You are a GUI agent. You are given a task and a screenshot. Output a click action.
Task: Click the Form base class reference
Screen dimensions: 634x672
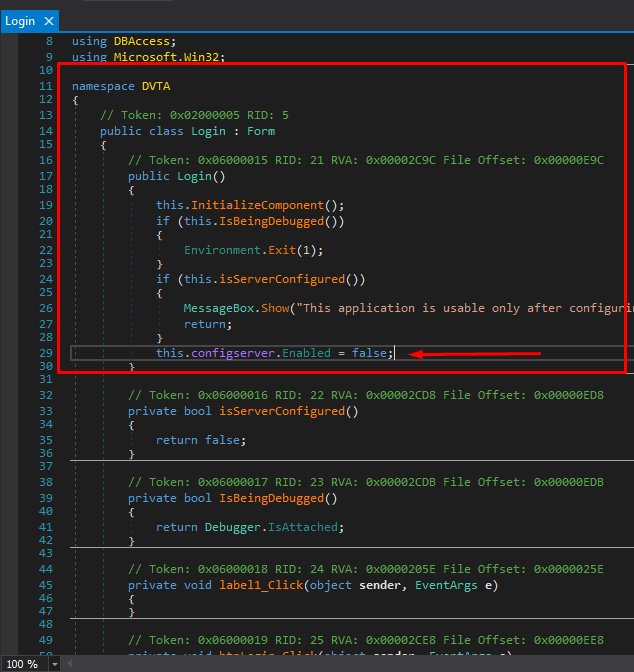[x=259, y=131]
